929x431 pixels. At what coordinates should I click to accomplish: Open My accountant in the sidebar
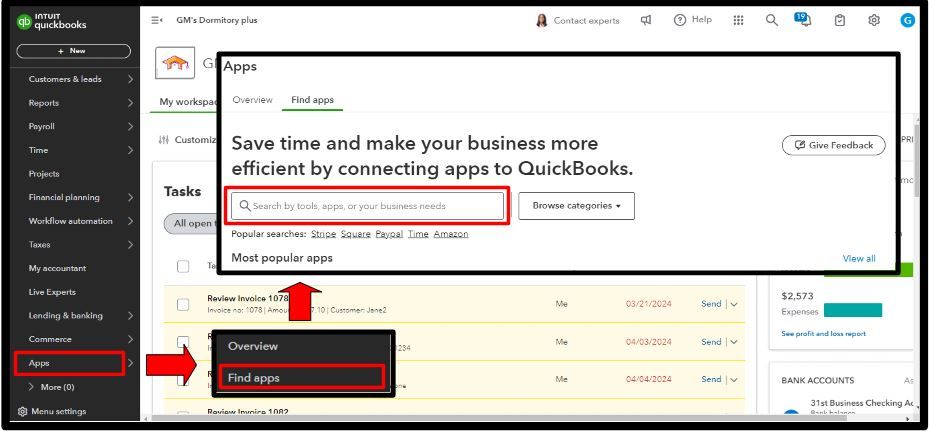57,269
